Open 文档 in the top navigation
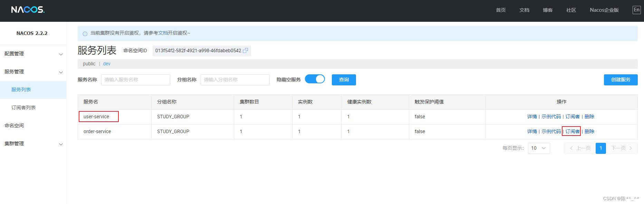This screenshot has width=644, height=204. coord(524,10)
